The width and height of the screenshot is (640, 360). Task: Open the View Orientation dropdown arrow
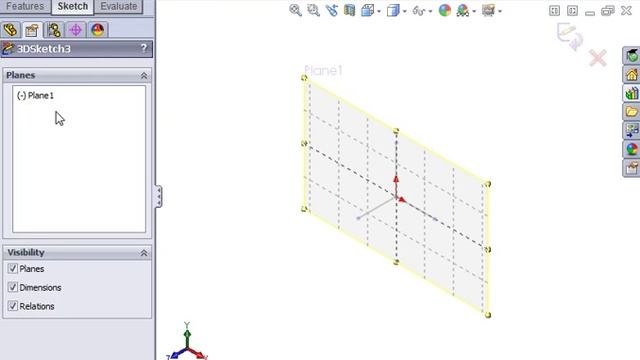379,11
